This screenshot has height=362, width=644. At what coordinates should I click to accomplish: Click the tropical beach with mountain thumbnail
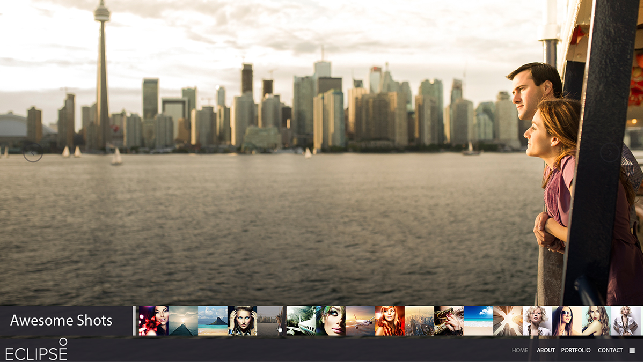[x=213, y=319]
